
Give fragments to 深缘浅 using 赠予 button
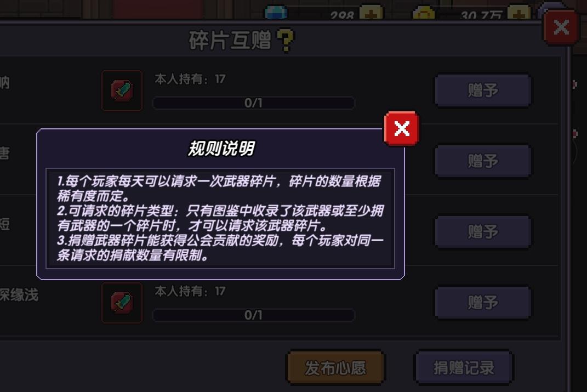point(483,303)
